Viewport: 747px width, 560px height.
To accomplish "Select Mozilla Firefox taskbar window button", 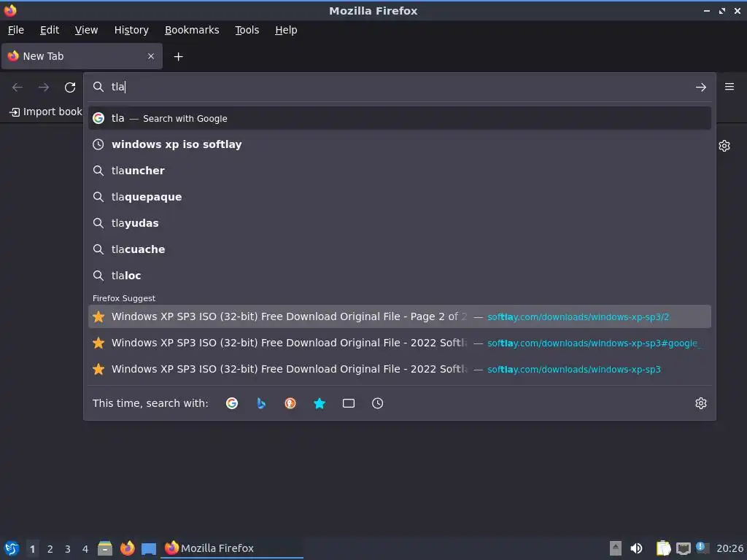I will tap(233, 548).
